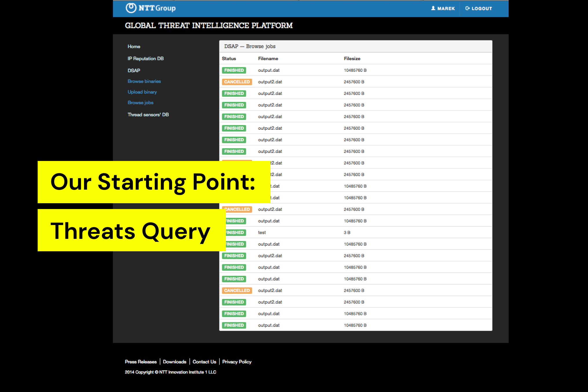Open the Home sidebar item

134,46
